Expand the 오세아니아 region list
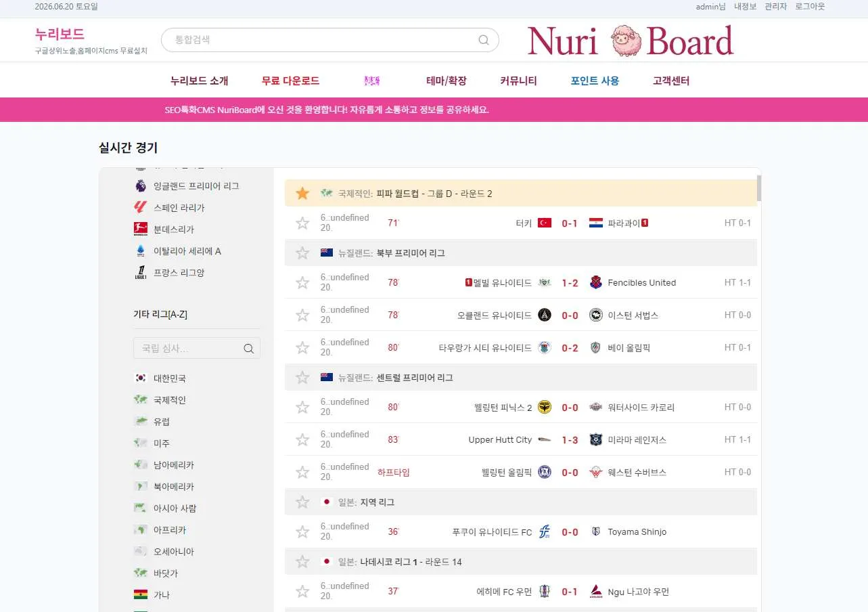Image resolution: width=868 pixels, height=612 pixels. pos(174,552)
